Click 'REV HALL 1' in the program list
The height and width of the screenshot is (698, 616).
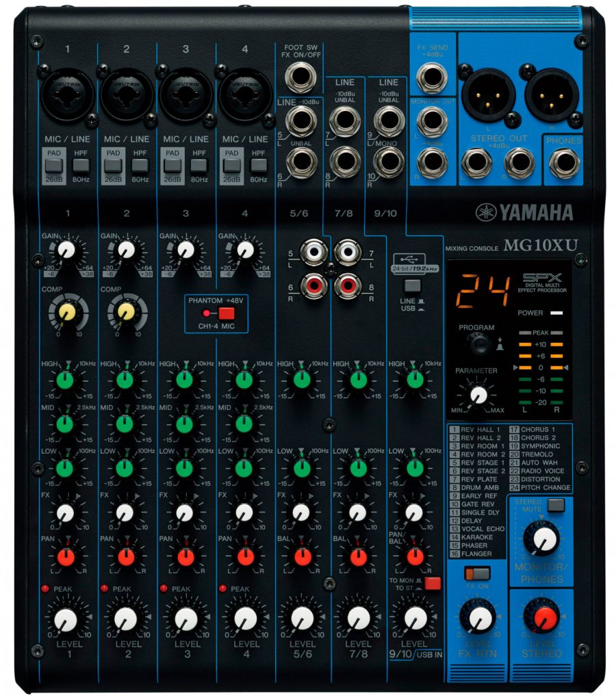pos(480,430)
